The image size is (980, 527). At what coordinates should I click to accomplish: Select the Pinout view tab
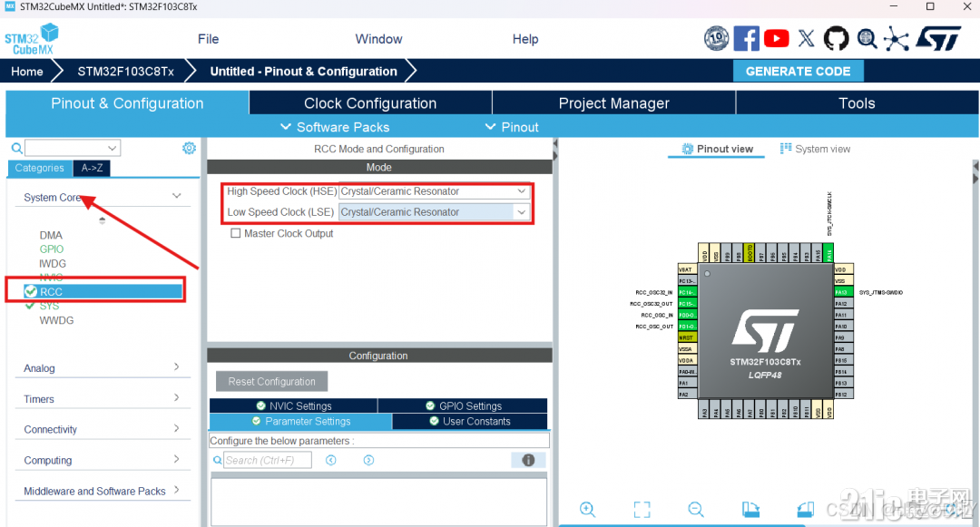pyautogui.click(x=717, y=149)
